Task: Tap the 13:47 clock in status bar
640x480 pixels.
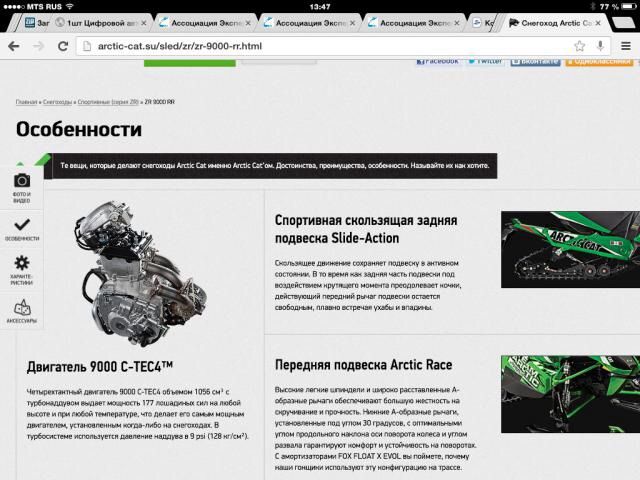Action: coord(320,7)
